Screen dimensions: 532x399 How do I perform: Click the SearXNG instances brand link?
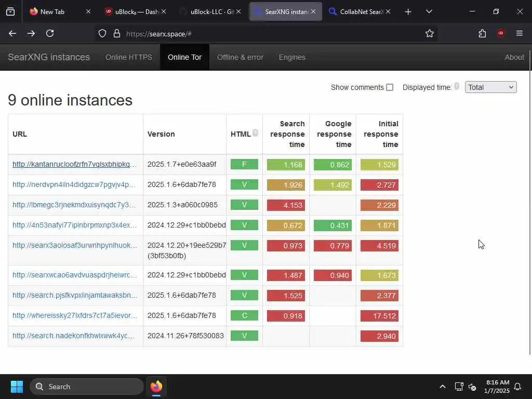49,57
